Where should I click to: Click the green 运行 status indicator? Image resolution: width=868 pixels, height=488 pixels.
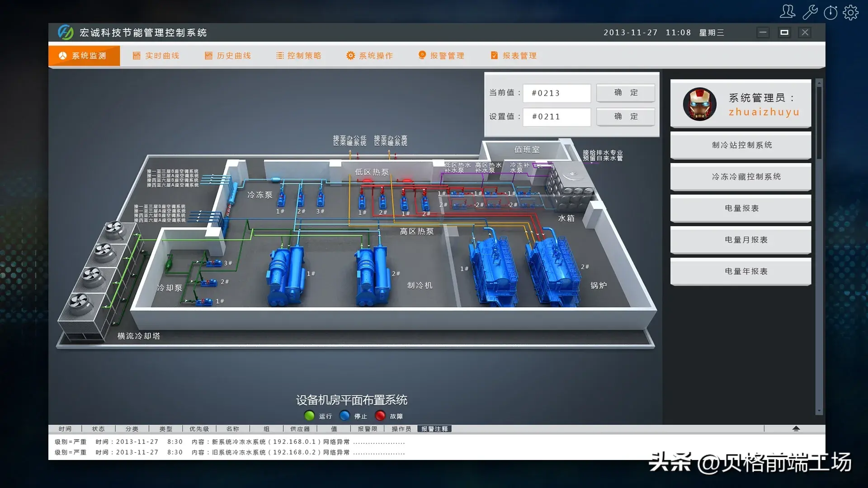(310, 416)
